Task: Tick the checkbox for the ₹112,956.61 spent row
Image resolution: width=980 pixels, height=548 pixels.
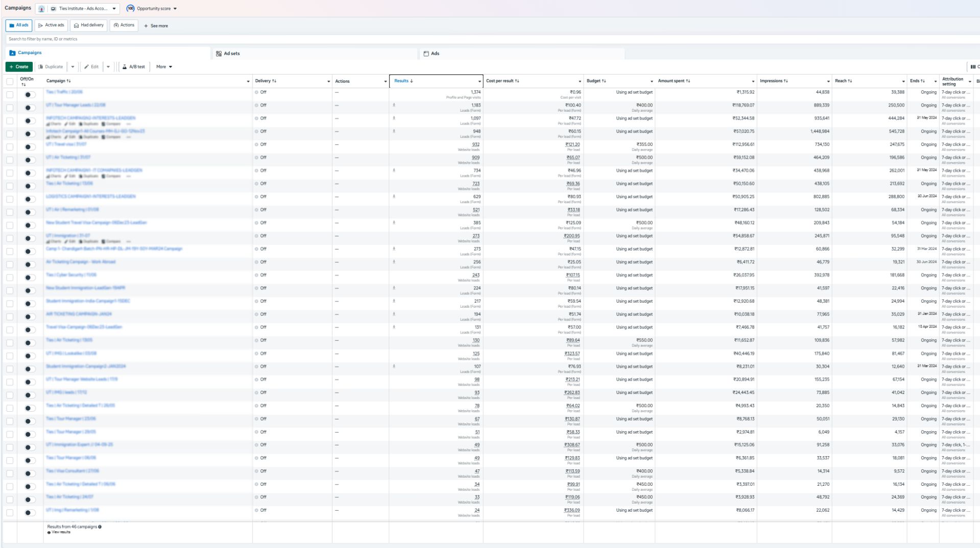Action: pos(10,147)
